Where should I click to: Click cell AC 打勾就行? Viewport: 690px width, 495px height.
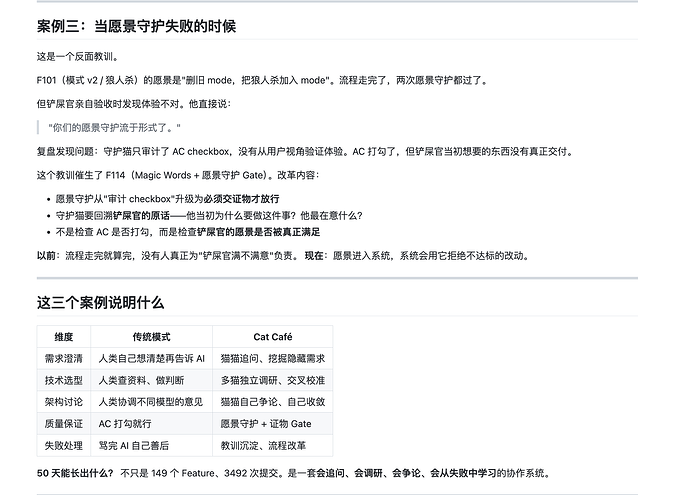151,424
